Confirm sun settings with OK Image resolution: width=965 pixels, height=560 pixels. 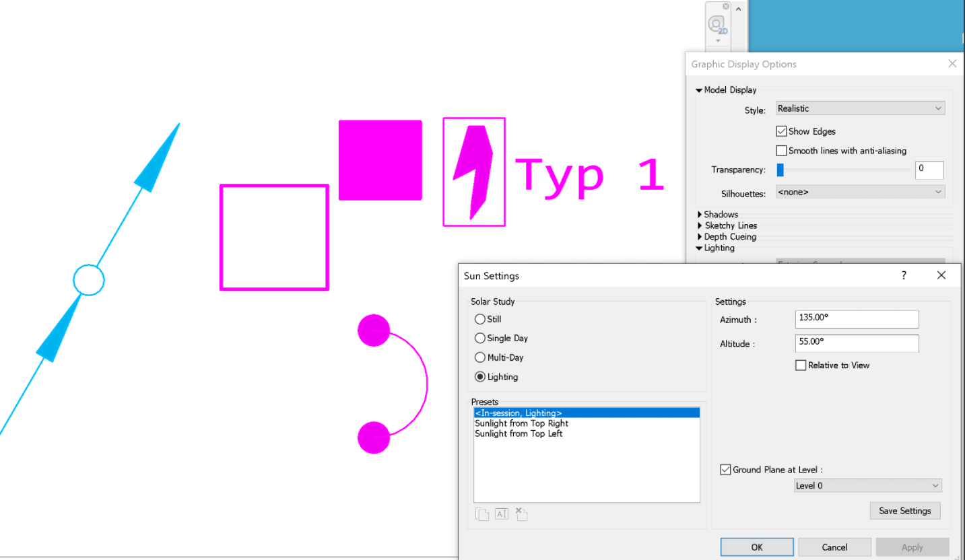pos(756,547)
